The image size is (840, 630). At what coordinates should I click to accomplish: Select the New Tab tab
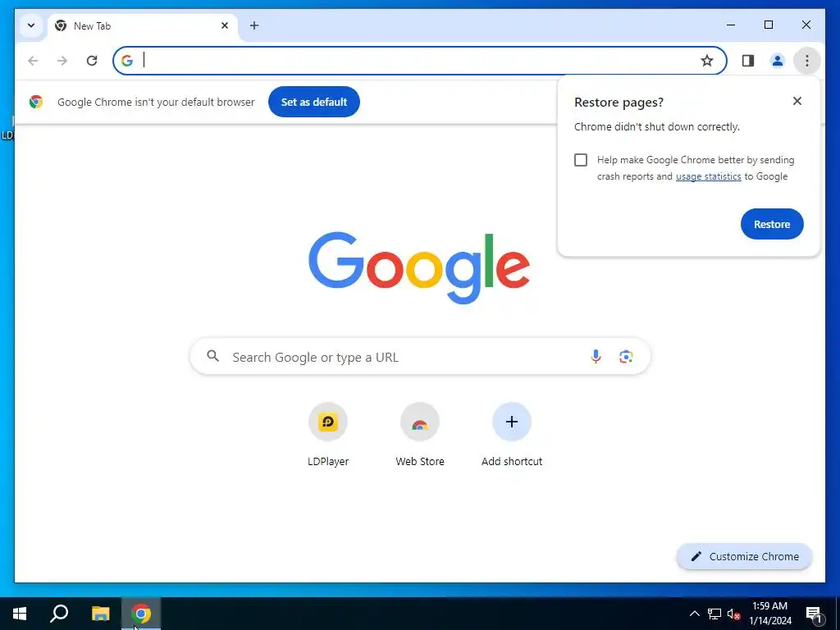[143, 25]
